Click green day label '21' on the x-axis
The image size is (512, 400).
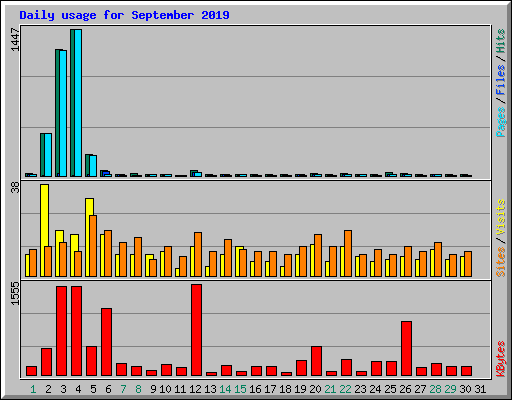click(330, 389)
